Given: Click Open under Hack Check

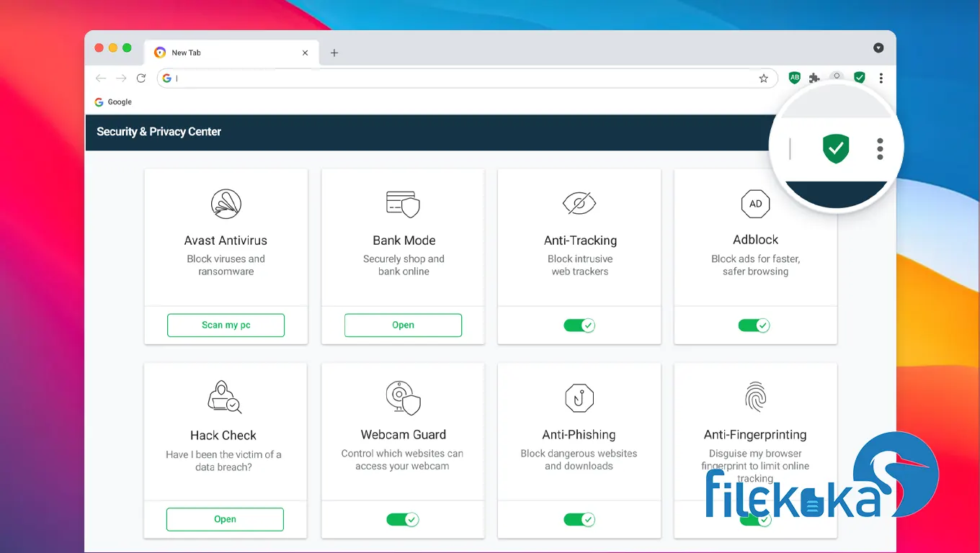Looking at the screenshot, I should 225,519.
